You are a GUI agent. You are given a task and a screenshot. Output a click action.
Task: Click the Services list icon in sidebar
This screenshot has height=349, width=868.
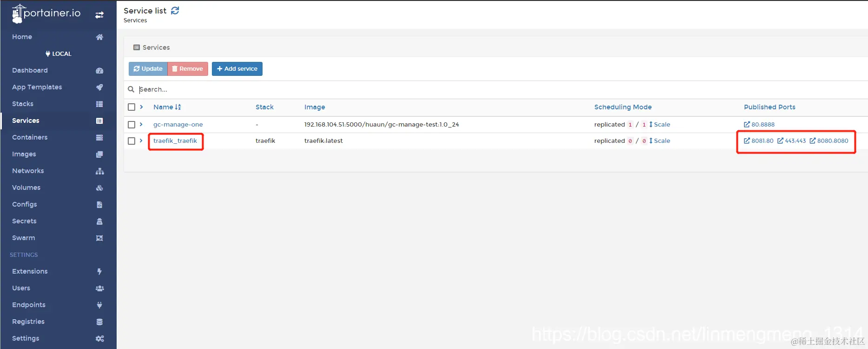(x=99, y=121)
